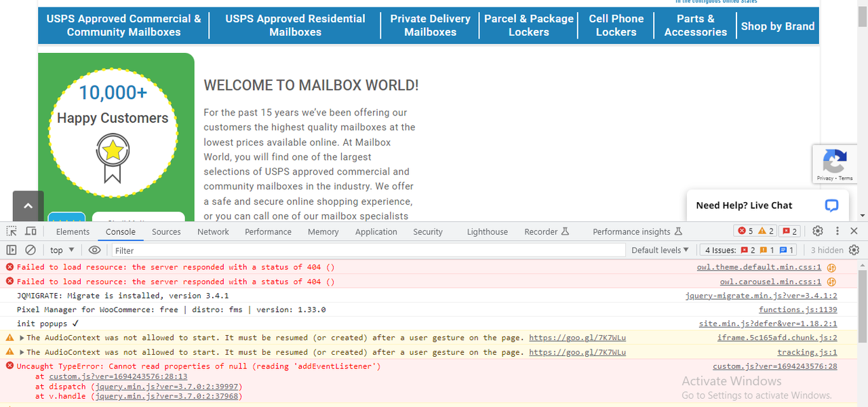Image resolution: width=868 pixels, height=407 pixels.
Task: Switch to the Elements tab
Action: point(73,232)
